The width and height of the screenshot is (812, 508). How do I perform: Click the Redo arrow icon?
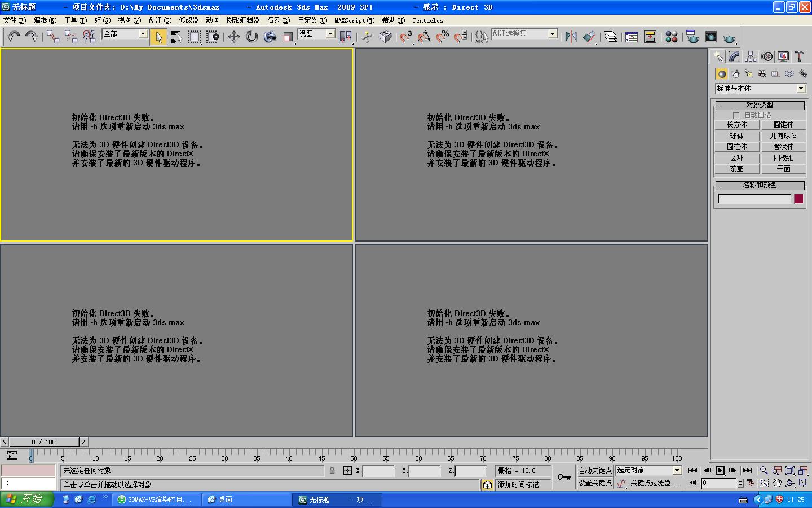point(32,37)
